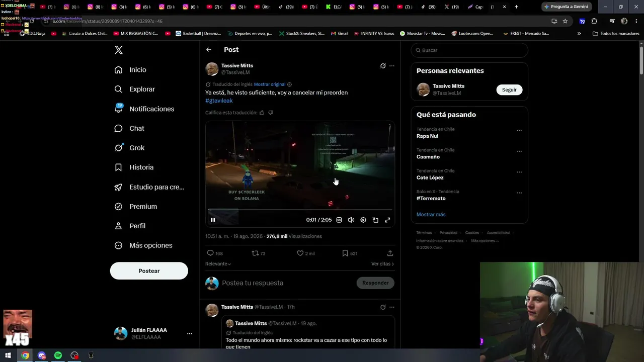644x362 pixels.
Task: Click the page vertical scrollbar
Action: pos(641,60)
